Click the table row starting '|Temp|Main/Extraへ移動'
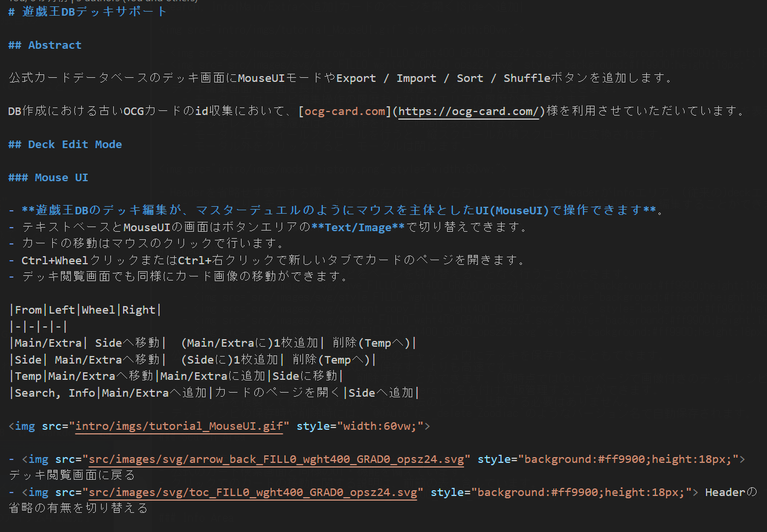The width and height of the screenshot is (767, 532). click(177, 376)
